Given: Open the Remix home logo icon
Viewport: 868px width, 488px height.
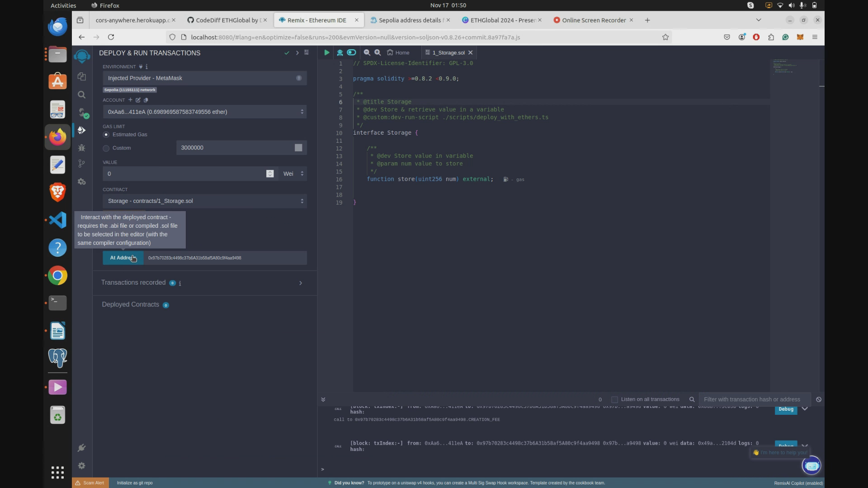Looking at the screenshot, I should pyautogui.click(x=82, y=56).
